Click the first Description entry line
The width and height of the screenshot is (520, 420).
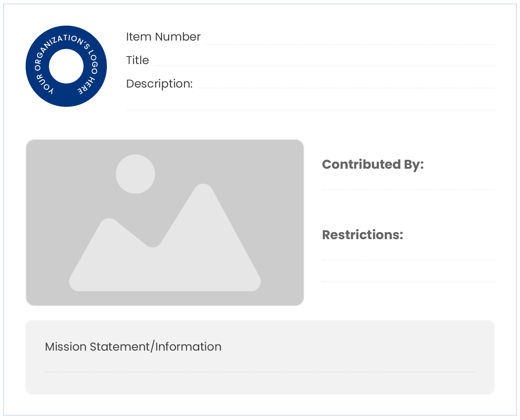click(345, 87)
